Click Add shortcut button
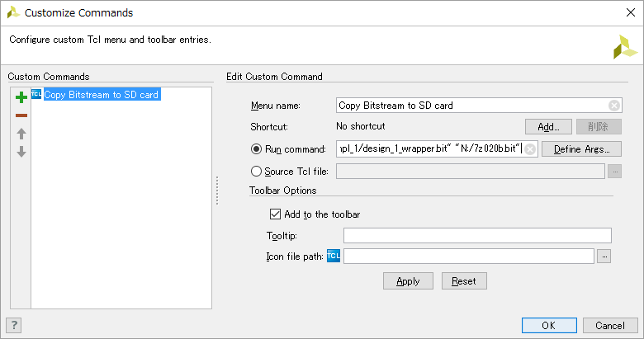644x339 pixels. pyautogui.click(x=548, y=127)
